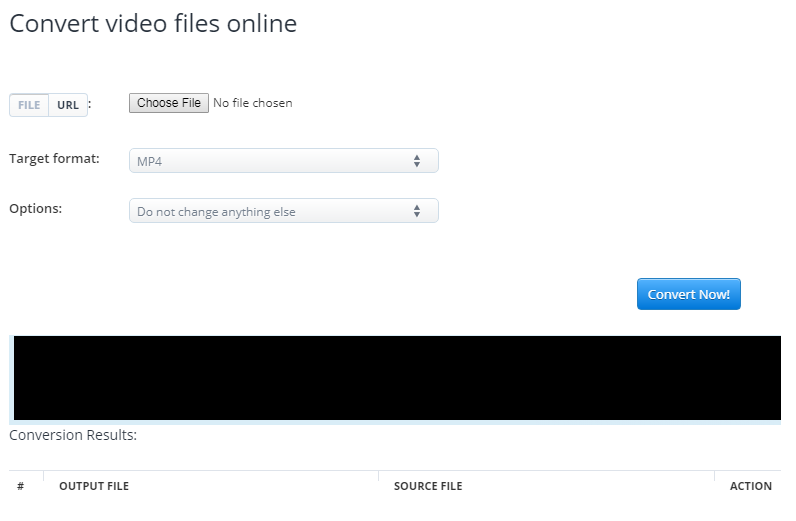The height and width of the screenshot is (521, 796).
Task: Click the 'Convert video files online' heading
Action: click(x=153, y=23)
